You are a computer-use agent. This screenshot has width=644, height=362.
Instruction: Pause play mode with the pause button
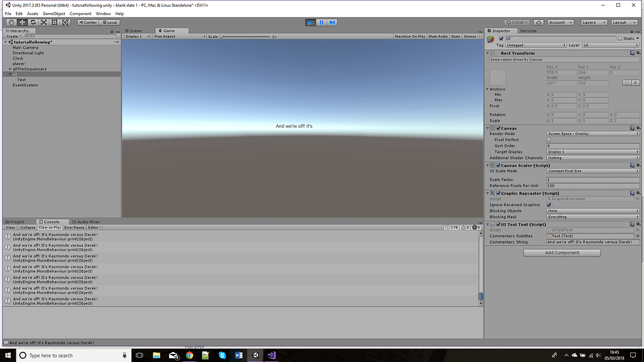click(x=321, y=22)
